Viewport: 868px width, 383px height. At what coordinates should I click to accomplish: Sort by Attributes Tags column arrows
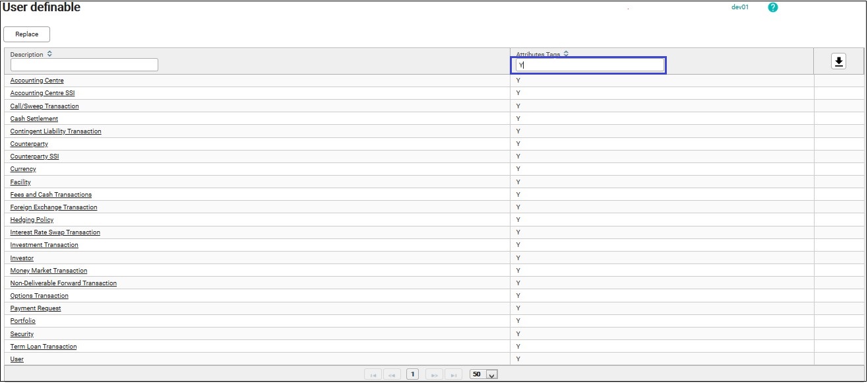[x=566, y=54]
